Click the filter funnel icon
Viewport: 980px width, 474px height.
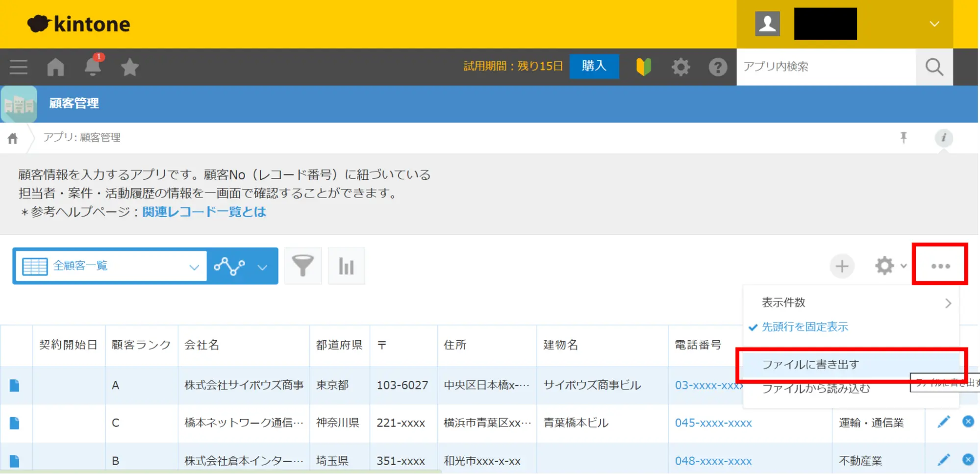[x=303, y=266]
